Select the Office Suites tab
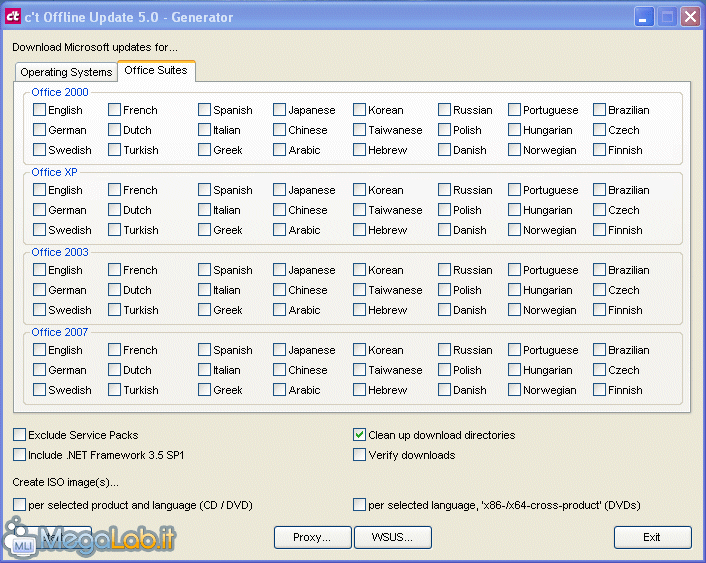 [156, 71]
